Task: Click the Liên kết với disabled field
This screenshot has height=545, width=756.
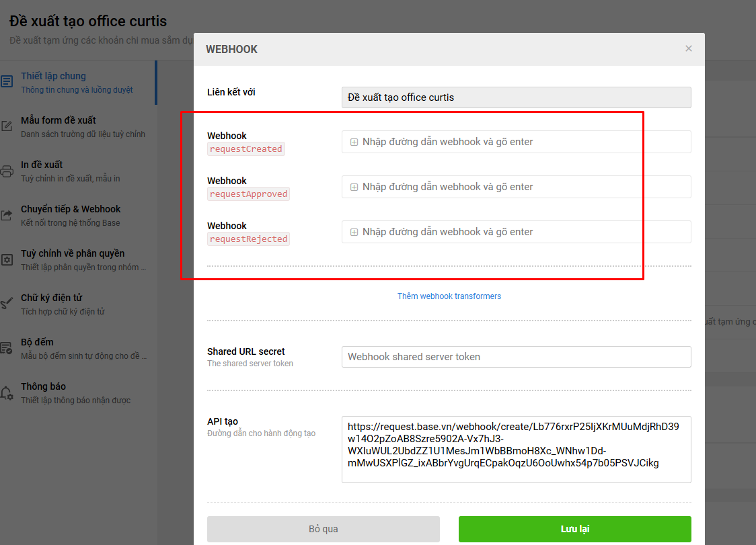Action: coord(517,97)
